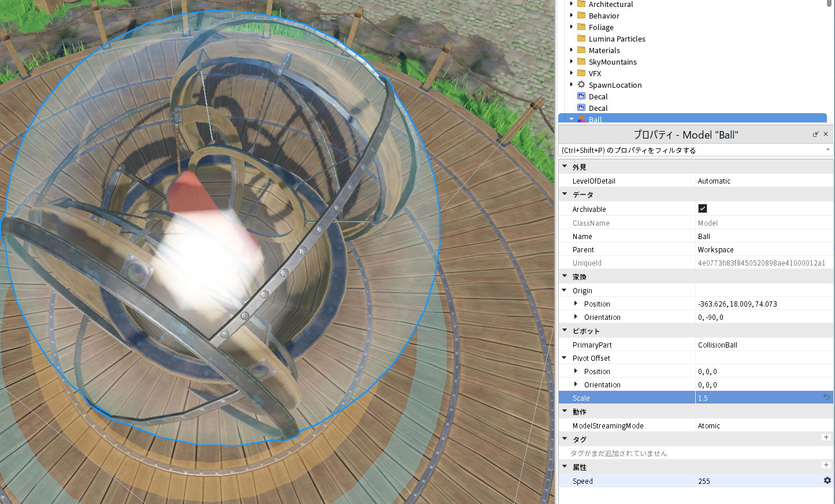Click the folder icon beside SkyMountains
Viewport: 835px width, 504px height.
coord(581,62)
